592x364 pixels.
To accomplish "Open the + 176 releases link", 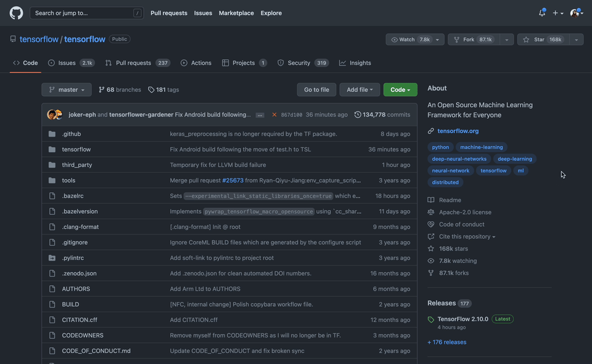I will [446, 342].
